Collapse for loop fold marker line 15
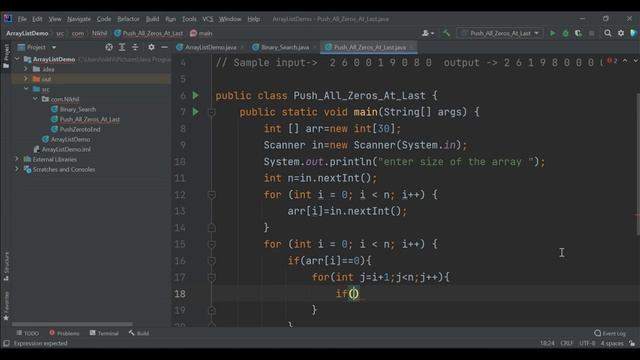 pyautogui.click(x=211, y=244)
